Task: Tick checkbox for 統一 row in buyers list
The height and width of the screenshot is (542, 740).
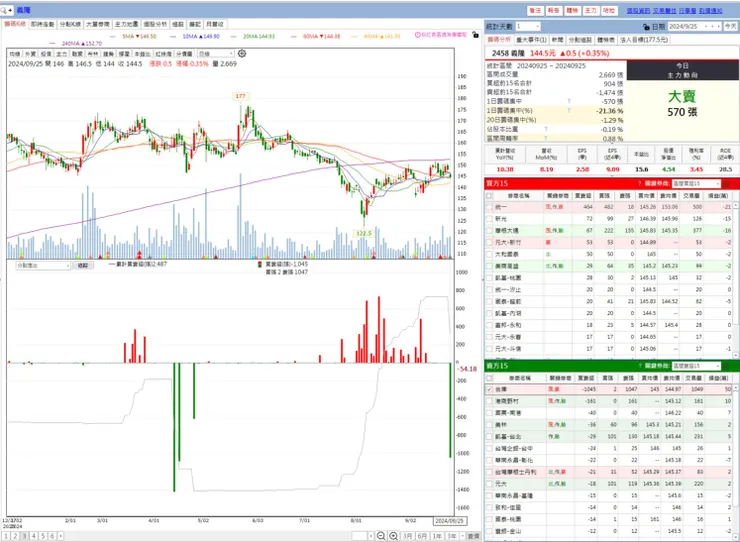Action: 489,207
